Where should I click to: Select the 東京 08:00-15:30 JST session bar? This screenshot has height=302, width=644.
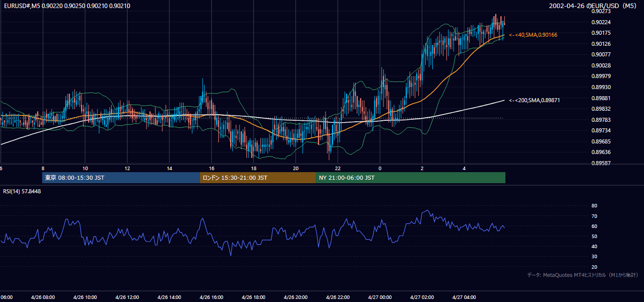[x=121, y=178]
